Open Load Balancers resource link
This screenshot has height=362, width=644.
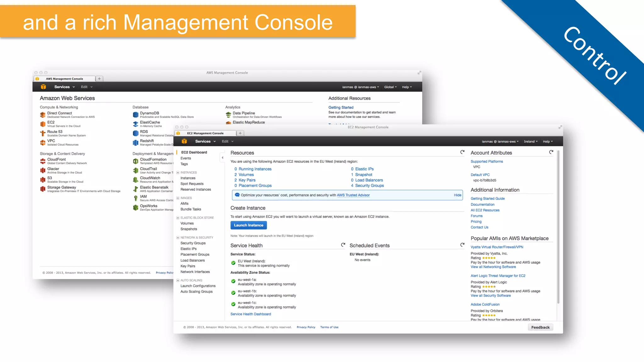point(369,180)
